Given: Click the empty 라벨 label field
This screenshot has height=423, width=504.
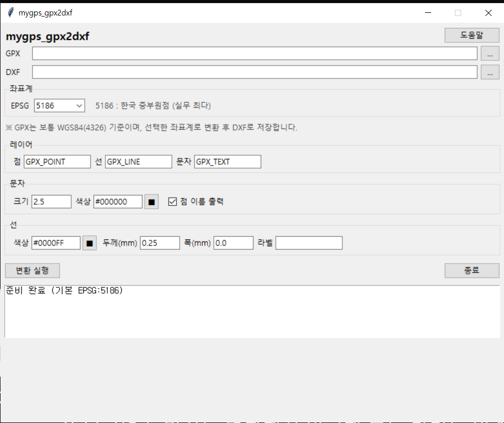Looking at the screenshot, I should click(308, 243).
